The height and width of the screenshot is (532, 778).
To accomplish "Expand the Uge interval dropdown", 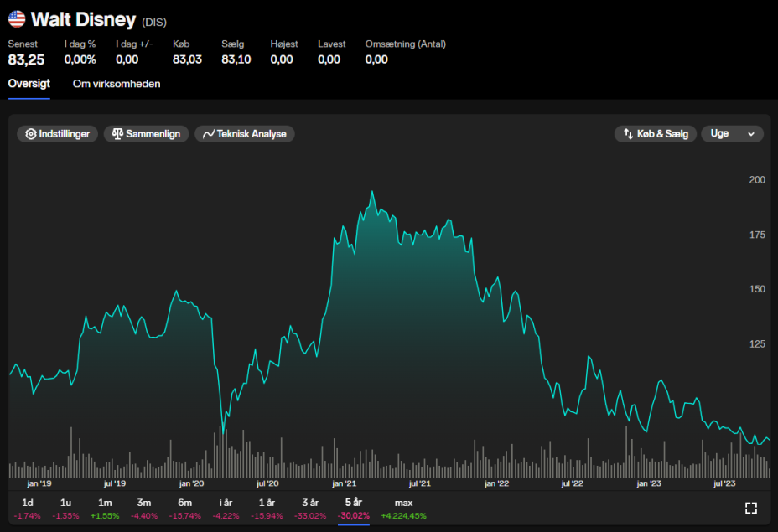I will pos(733,134).
